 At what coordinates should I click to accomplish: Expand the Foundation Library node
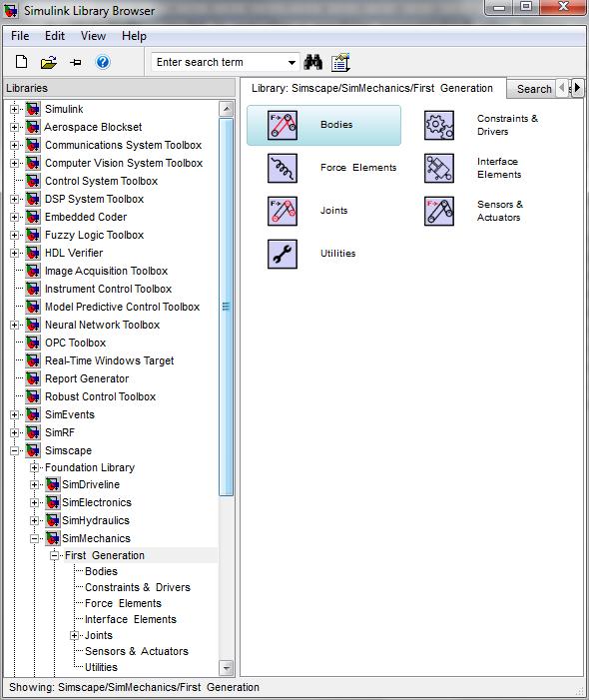[34, 467]
